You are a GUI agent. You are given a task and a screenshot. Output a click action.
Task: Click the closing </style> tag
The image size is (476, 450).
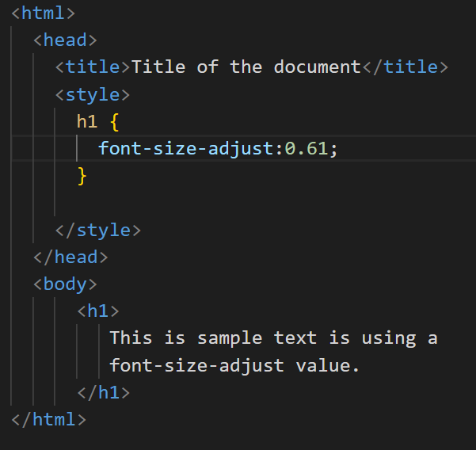98,231
